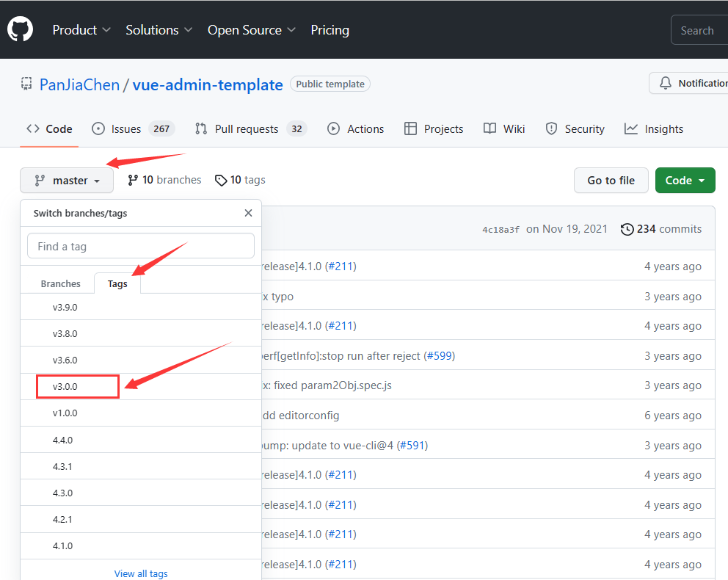Expand the Product menu
728x580 pixels.
click(81, 29)
